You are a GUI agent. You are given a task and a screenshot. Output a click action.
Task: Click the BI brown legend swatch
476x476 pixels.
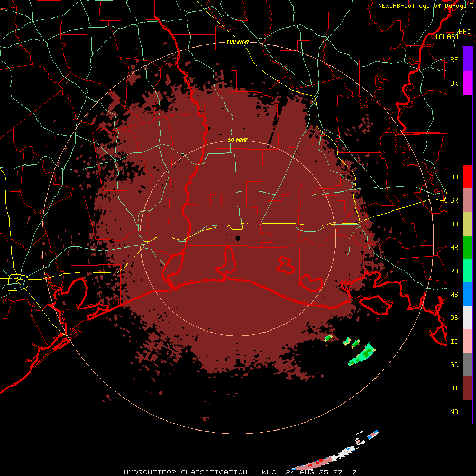coord(467,388)
